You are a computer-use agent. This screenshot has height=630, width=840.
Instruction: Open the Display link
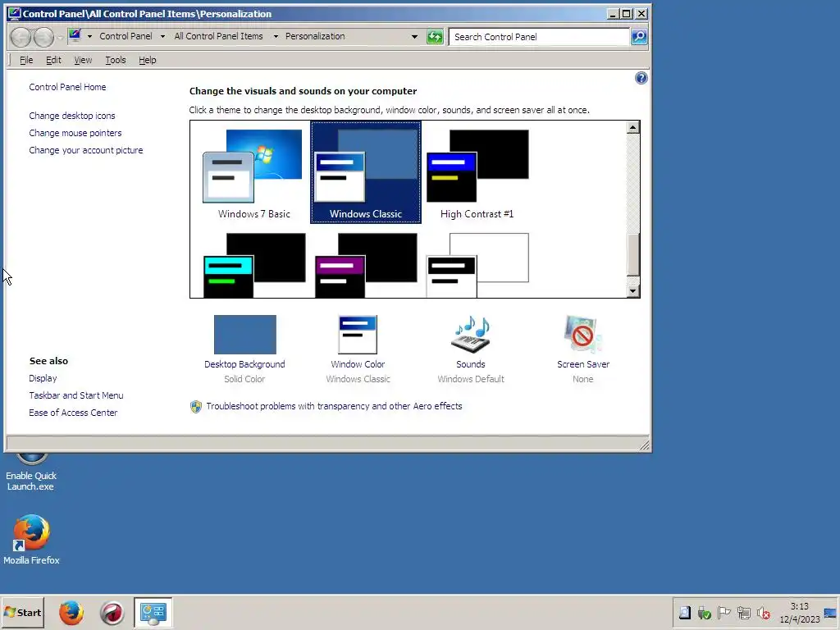43,378
